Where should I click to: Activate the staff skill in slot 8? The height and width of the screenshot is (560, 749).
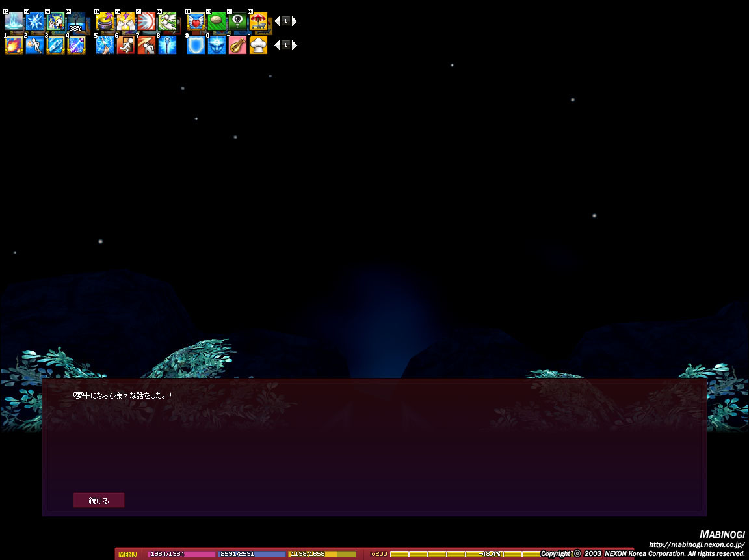coord(167,45)
